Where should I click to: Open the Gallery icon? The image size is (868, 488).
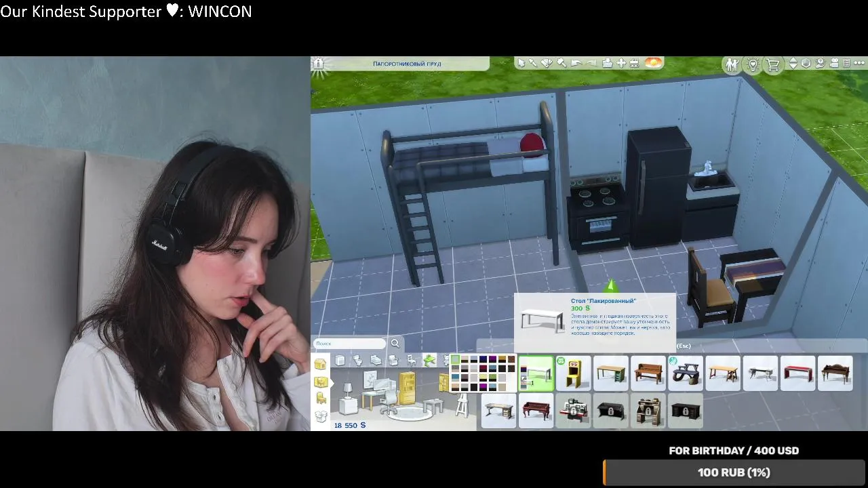click(820, 64)
